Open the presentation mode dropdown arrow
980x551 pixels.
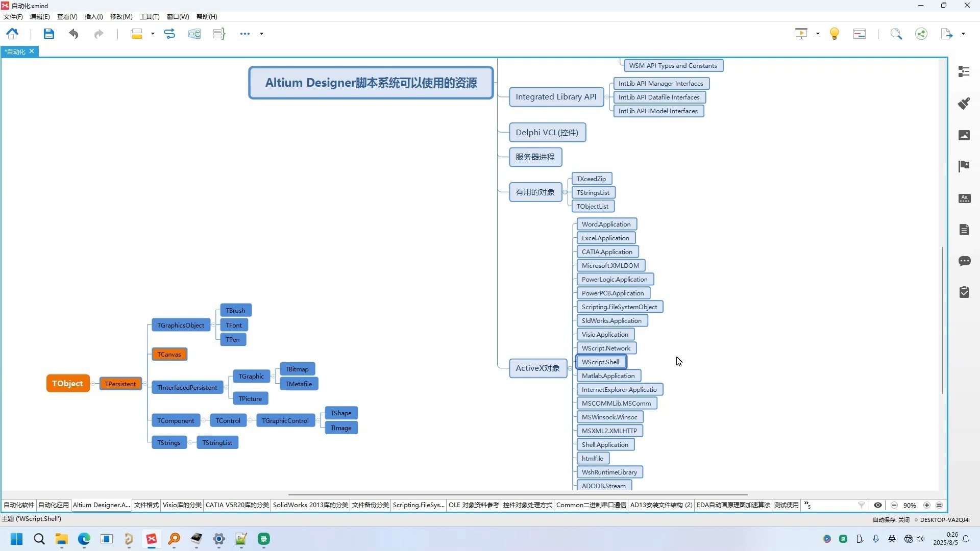[818, 34]
